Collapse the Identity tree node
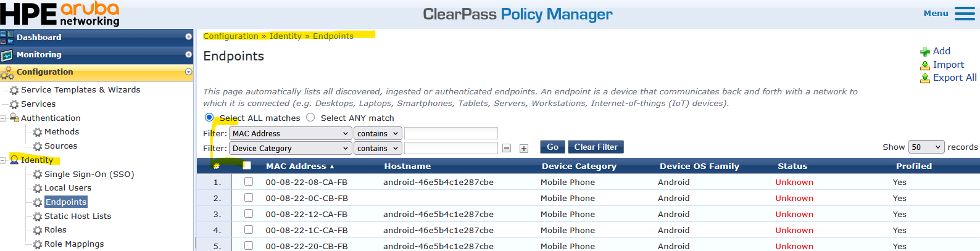The height and width of the screenshot is (251, 980). [3, 160]
